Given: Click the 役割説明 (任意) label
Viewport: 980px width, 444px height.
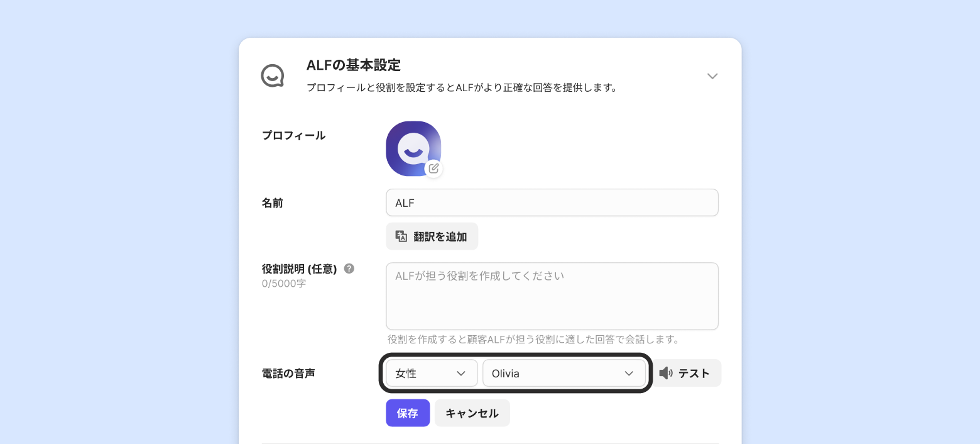Looking at the screenshot, I should coord(299,269).
